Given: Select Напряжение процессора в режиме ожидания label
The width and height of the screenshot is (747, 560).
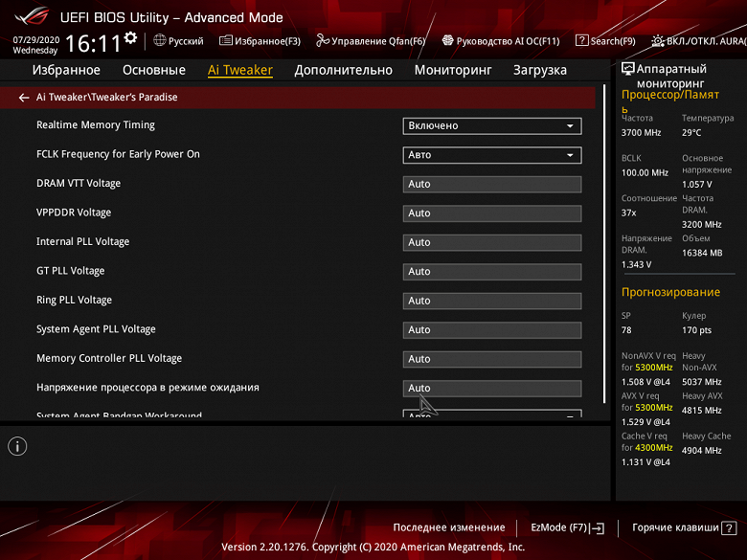Looking at the screenshot, I should click(x=147, y=388).
